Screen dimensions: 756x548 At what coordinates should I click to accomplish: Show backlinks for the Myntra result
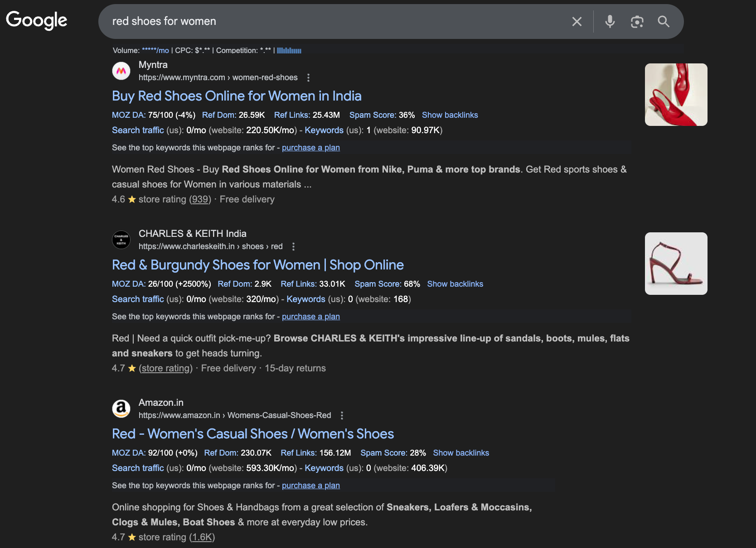450,115
